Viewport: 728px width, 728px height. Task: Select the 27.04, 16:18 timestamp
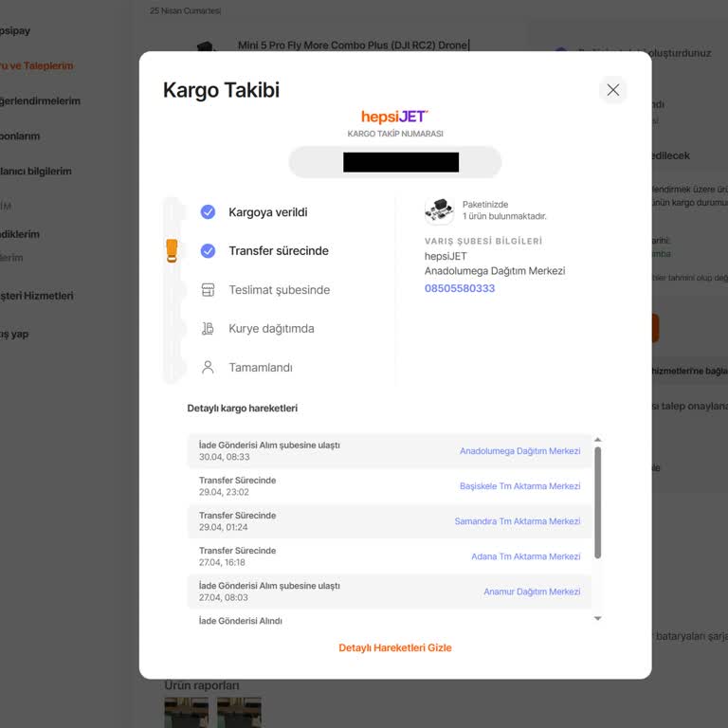[x=222, y=562]
